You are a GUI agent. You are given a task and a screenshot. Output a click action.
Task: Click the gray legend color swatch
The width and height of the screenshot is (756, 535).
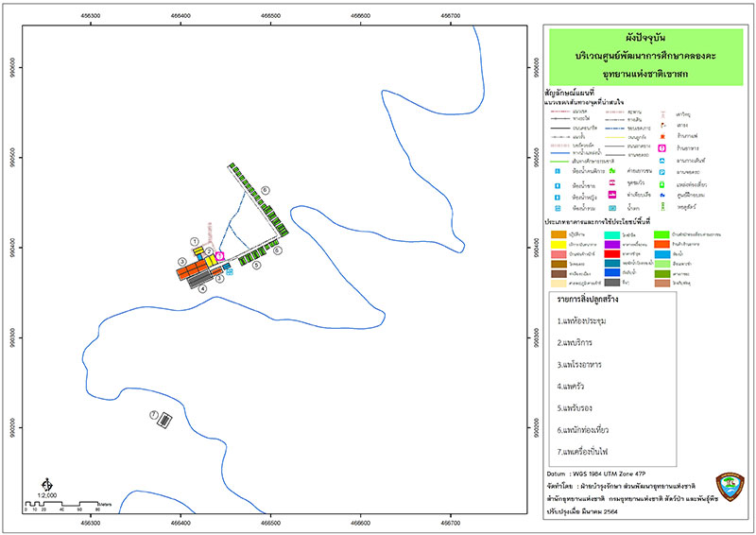(612, 283)
